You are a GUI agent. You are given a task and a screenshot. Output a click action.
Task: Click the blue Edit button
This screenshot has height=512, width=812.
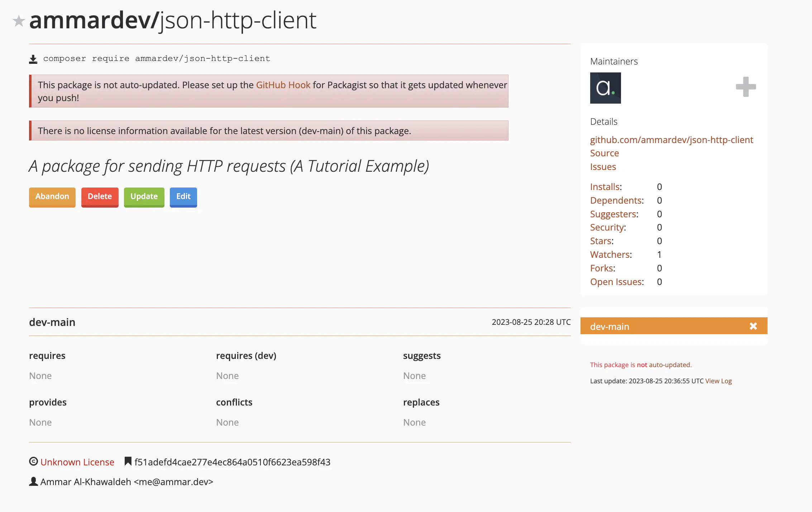coord(183,197)
